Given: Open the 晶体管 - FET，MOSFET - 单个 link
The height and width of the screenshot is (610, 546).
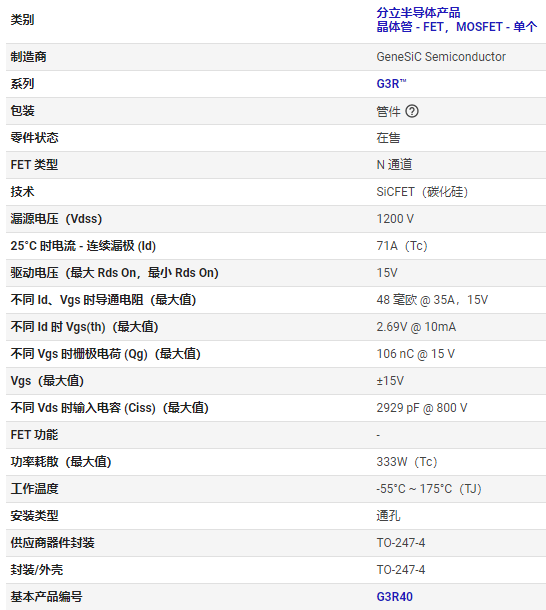Looking at the screenshot, I should click(x=456, y=27).
